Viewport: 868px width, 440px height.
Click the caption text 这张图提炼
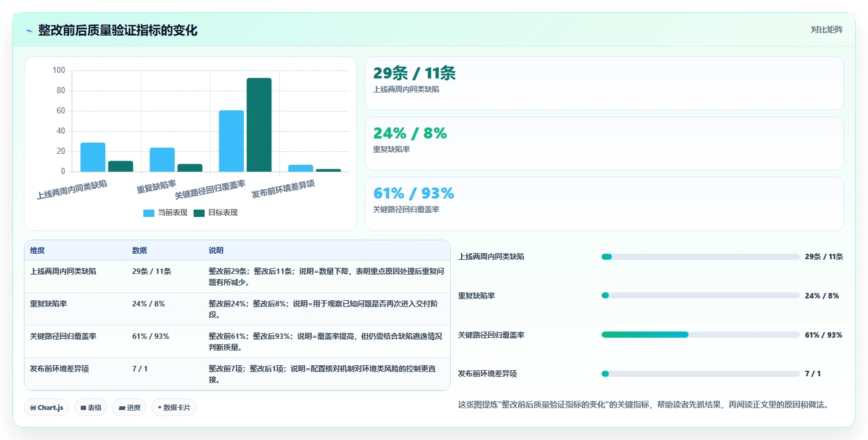(x=643, y=405)
